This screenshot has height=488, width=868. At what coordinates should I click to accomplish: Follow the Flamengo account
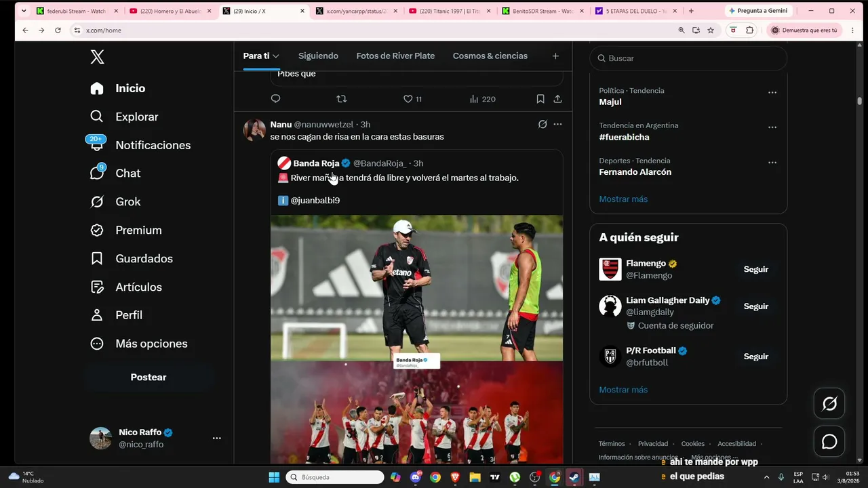756,269
